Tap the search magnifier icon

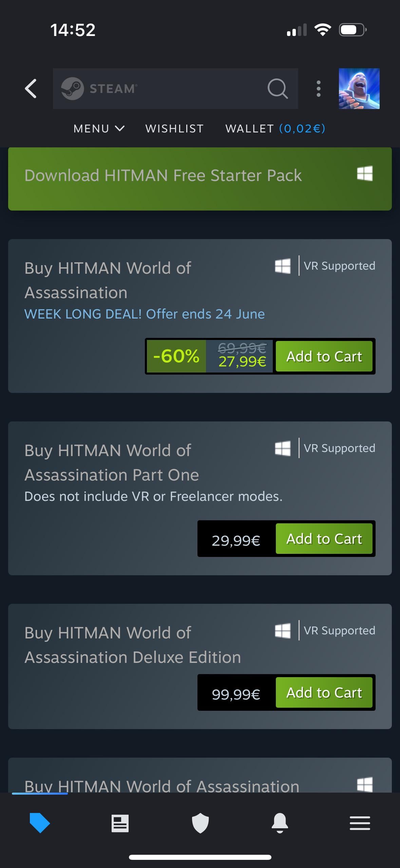click(x=278, y=89)
